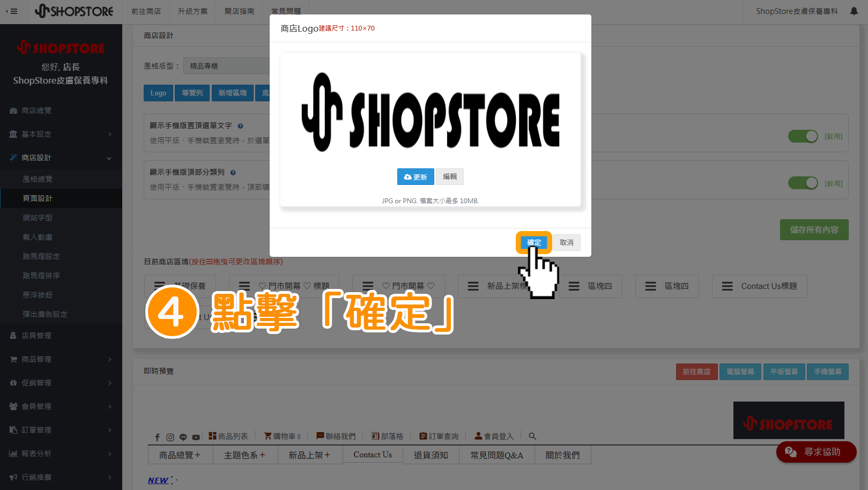Toggle 顯示手機版置頂選單文字 switch
This screenshot has width=868, height=490.
click(x=802, y=137)
